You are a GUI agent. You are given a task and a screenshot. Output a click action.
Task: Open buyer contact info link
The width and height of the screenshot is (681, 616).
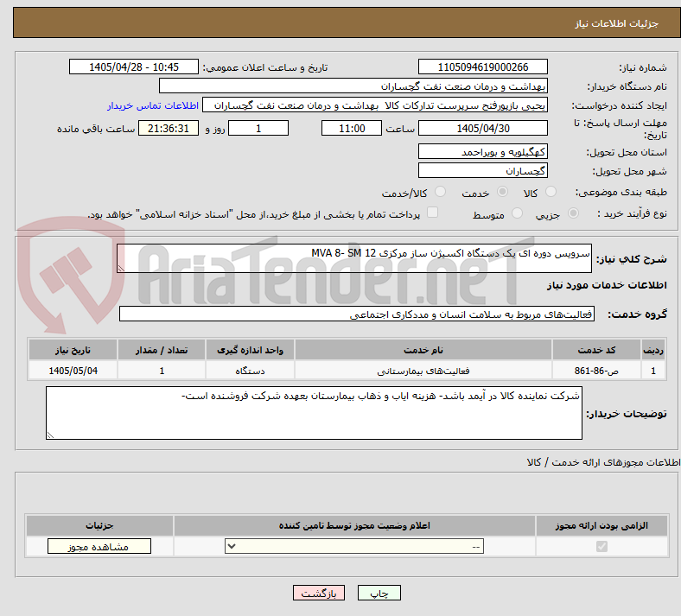click(153, 105)
